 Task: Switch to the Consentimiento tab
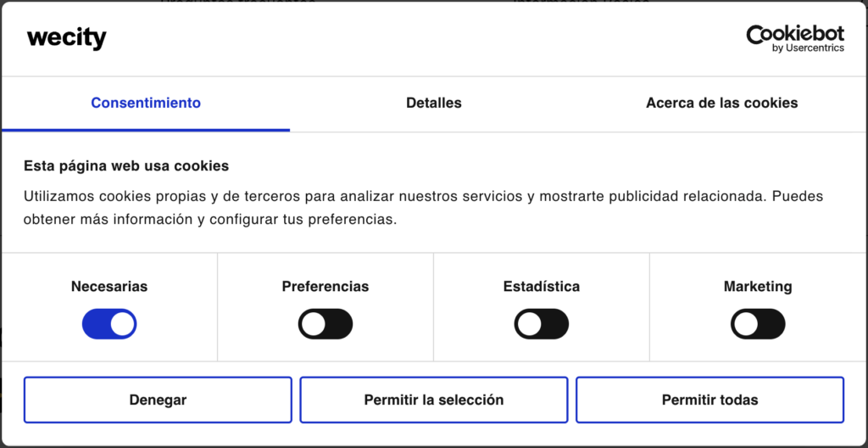[146, 103]
